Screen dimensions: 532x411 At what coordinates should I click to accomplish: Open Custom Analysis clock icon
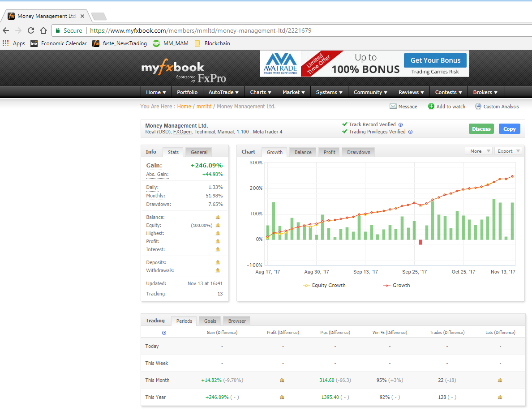[x=478, y=107]
